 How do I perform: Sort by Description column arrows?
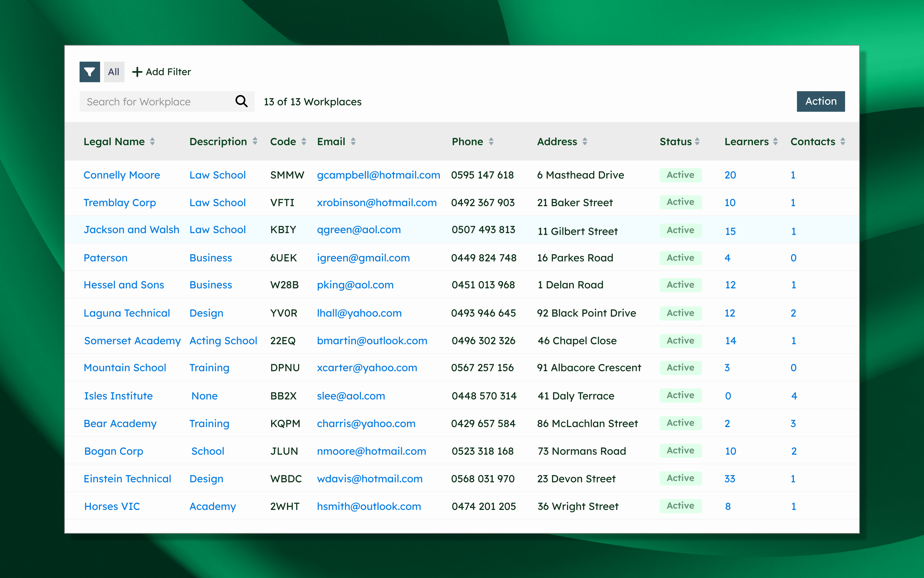click(255, 142)
